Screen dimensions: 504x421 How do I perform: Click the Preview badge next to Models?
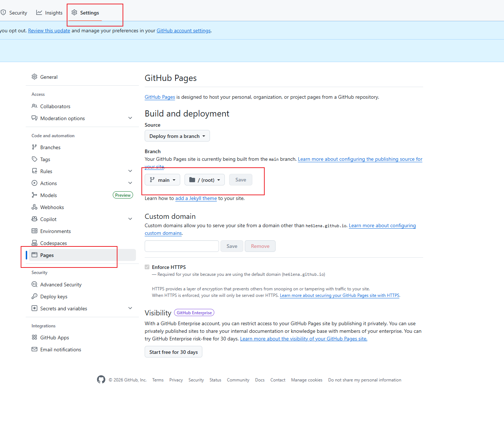[123, 195]
